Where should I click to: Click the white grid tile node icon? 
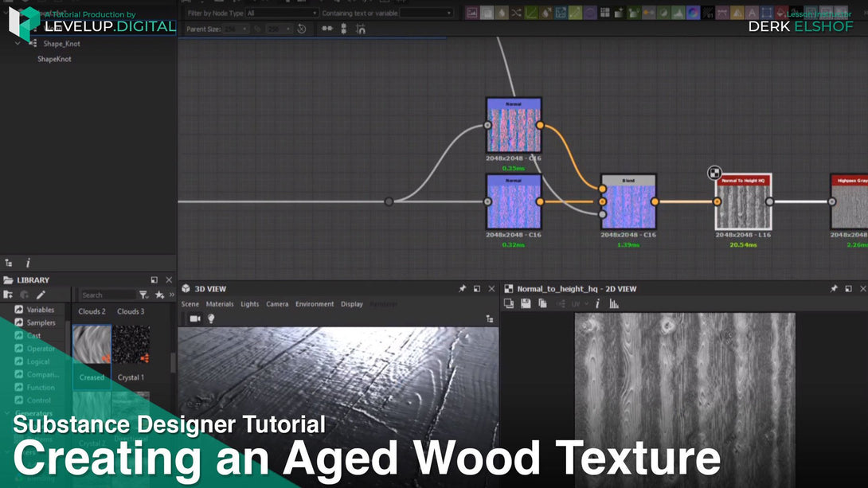coord(605,13)
